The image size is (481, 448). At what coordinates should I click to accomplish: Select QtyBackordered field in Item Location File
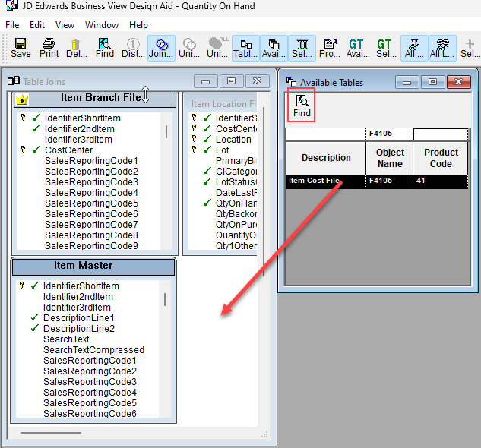point(236,214)
